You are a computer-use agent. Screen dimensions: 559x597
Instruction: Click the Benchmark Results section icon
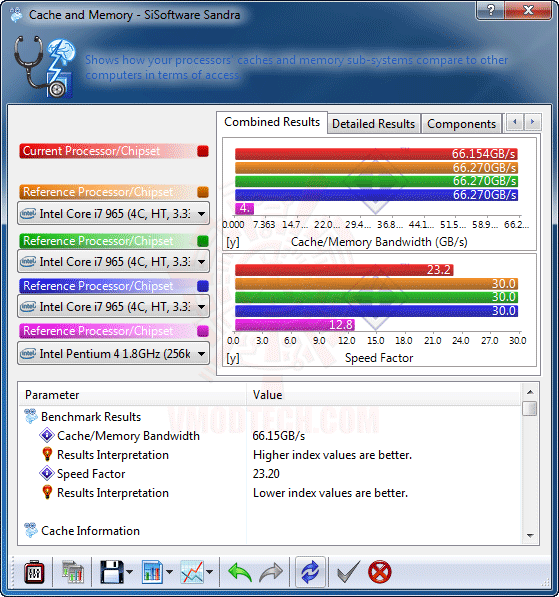coord(31,417)
